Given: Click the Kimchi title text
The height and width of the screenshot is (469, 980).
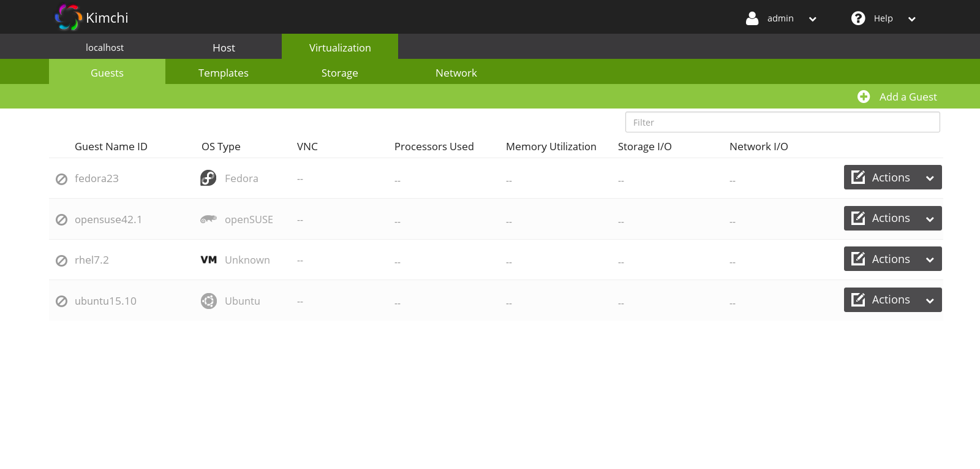Looking at the screenshot, I should tap(107, 18).
